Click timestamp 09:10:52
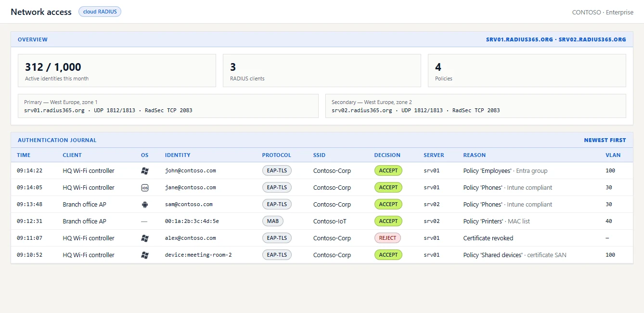Screen dimensions: 644x313 point(29,255)
